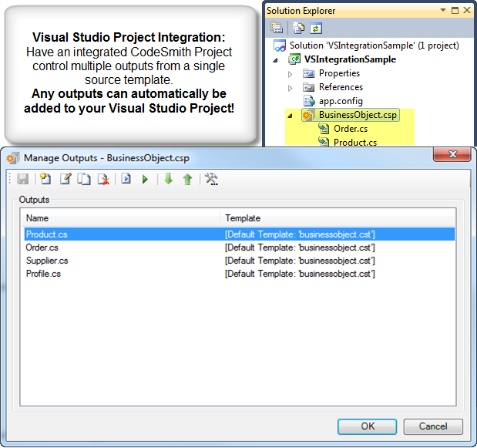This screenshot has width=477, height=448.
Task: Maximize the Solution Explorer panel
Action: click(x=455, y=10)
